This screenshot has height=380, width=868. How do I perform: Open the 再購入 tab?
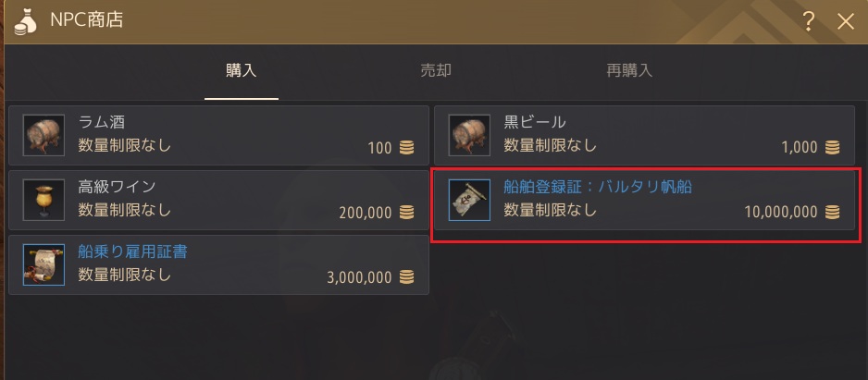[x=629, y=71]
